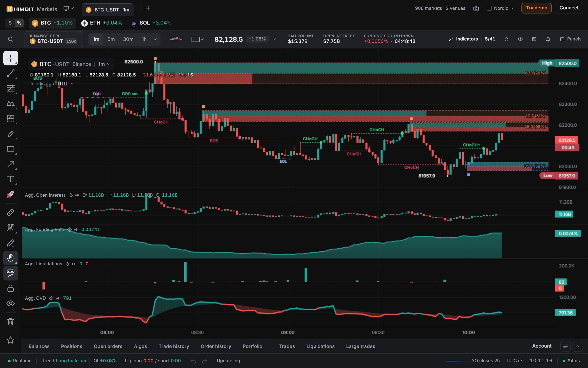Click the undo arrow in status bar
The height and width of the screenshot is (368, 588).
193,361
